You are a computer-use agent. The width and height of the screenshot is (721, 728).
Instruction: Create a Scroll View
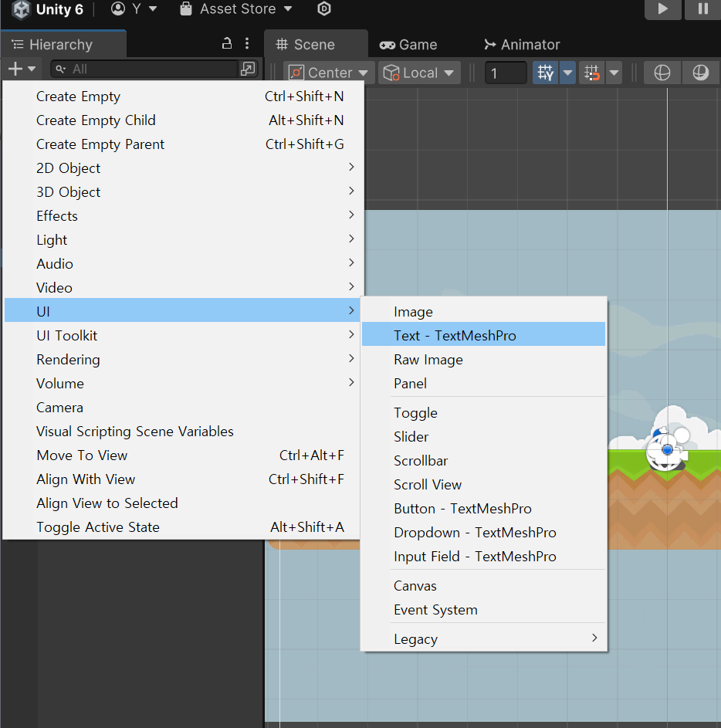(x=483, y=485)
